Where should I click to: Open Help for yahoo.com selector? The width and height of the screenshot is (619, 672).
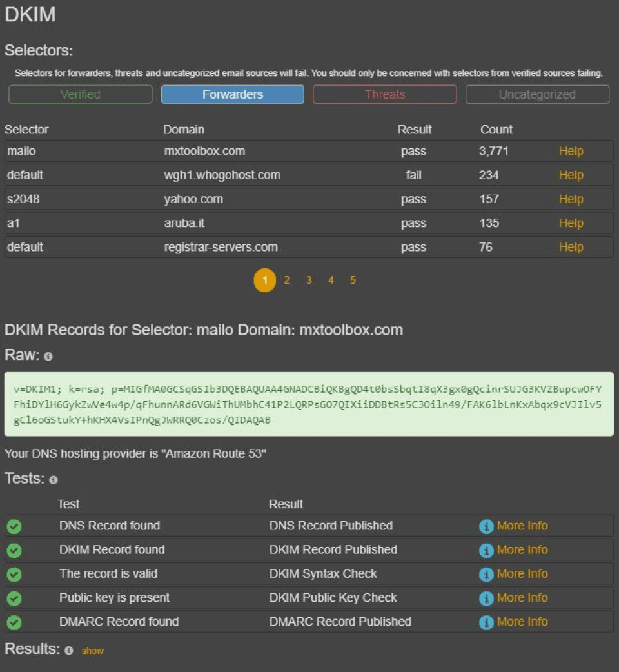pos(571,199)
